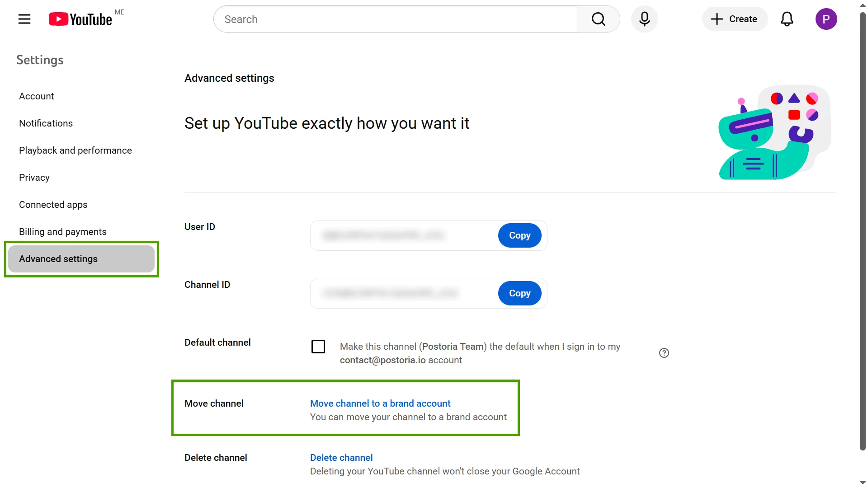Enable making Postoria Team the default channel
The width and height of the screenshot is (868, 488).
click(x=318, y=346)
